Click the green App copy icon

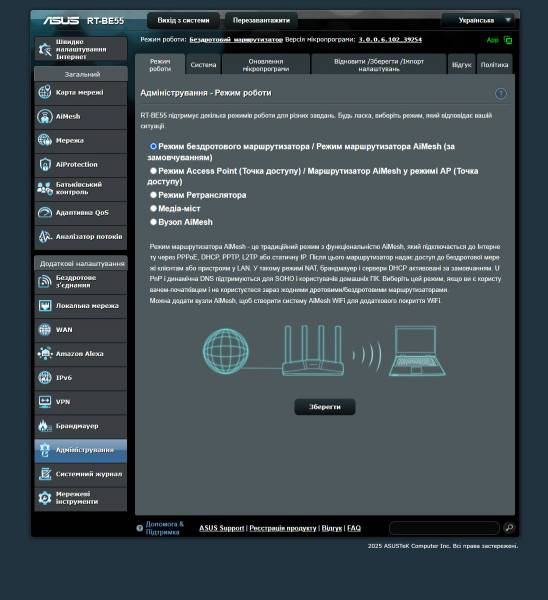click(x=508, y=40)
